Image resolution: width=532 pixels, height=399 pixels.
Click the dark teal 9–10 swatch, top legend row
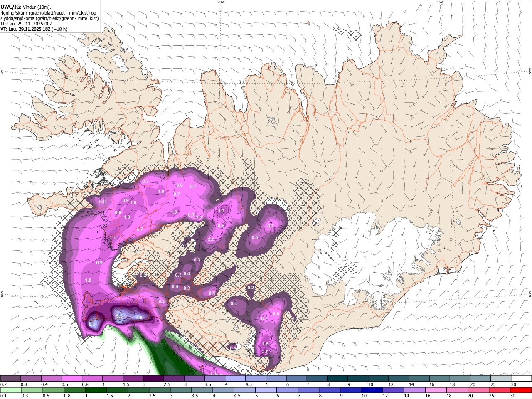coord(358,379)
